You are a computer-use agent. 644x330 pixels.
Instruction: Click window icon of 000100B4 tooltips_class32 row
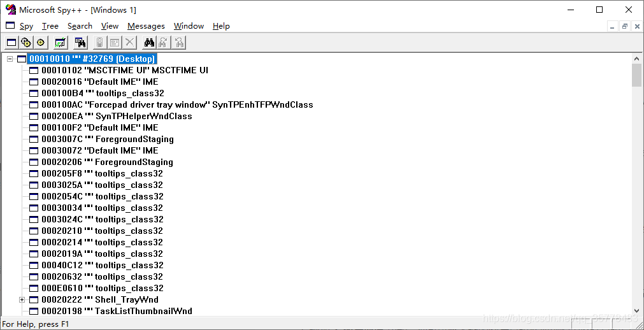(34, 94)
